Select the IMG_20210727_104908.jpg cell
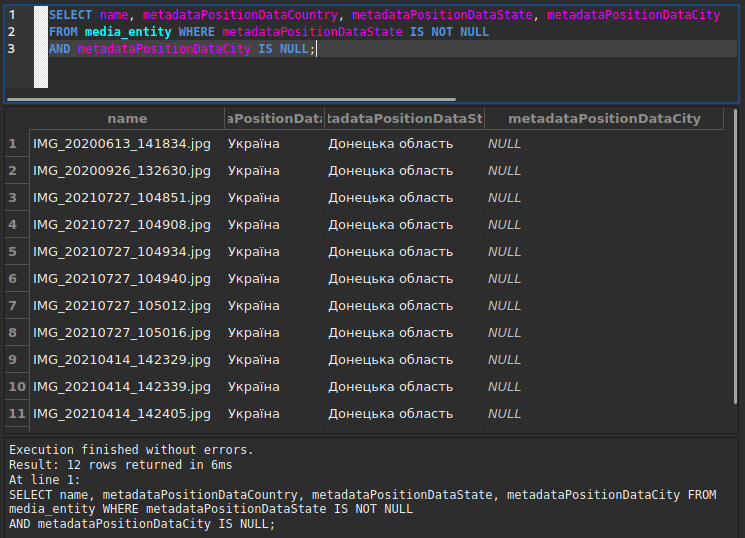Image resolution: width=745 pixels, height=538 pixels. tap(127, 225)
